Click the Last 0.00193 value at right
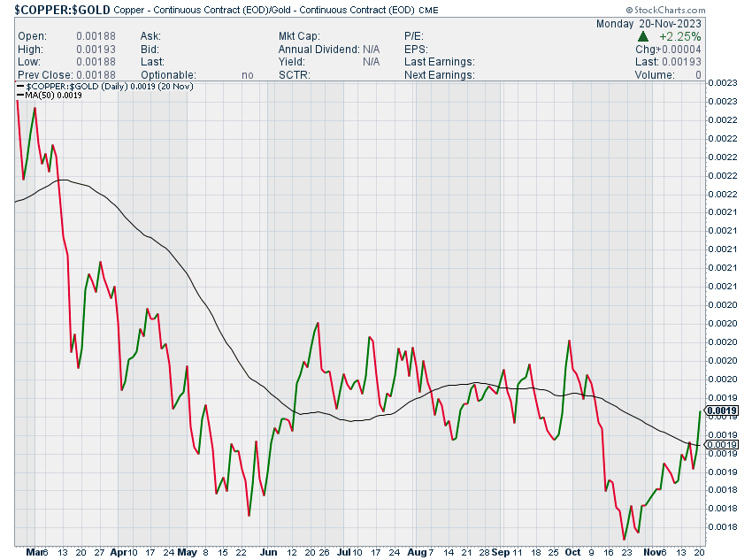The width and height of the screenshot is (752, 560). (x=668, y=62)
